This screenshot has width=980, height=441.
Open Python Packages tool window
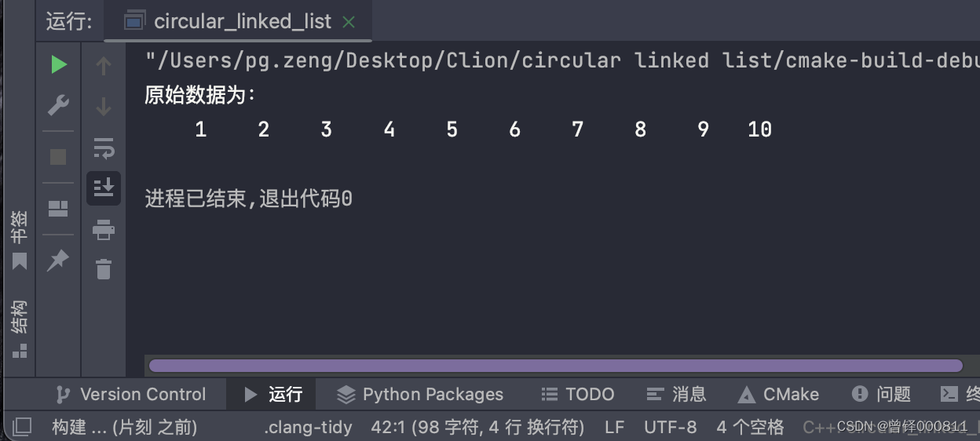(420, 394)
